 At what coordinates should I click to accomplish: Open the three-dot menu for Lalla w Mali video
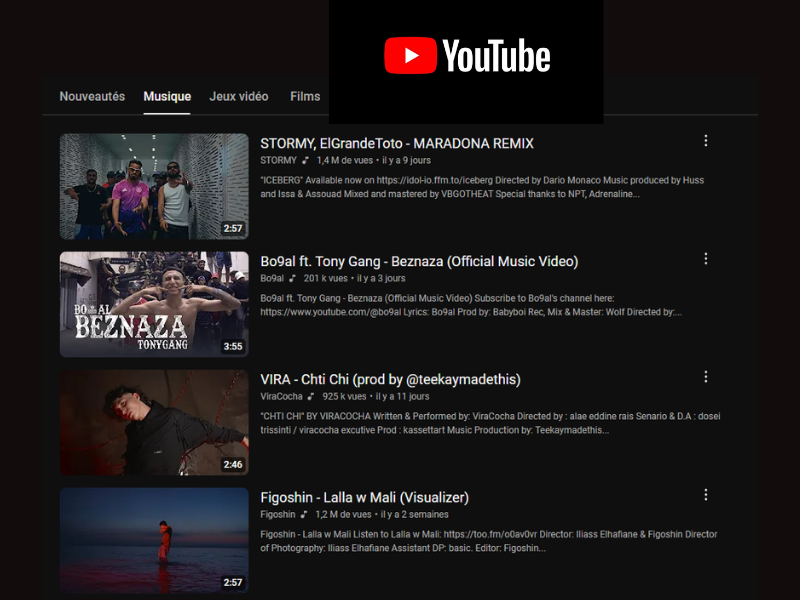pyautogui.click(x=706, y=494)
